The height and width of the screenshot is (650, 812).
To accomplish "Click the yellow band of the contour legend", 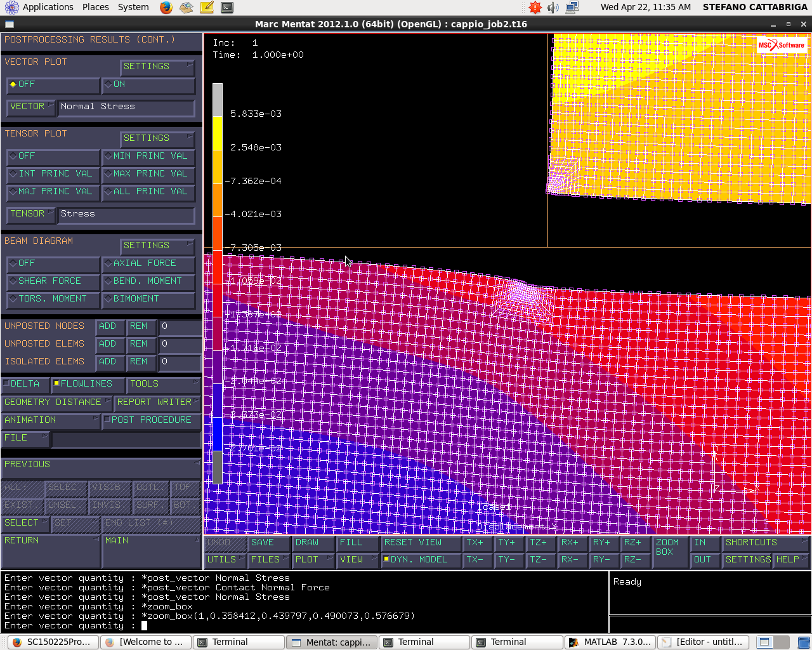I will [218, 133].
